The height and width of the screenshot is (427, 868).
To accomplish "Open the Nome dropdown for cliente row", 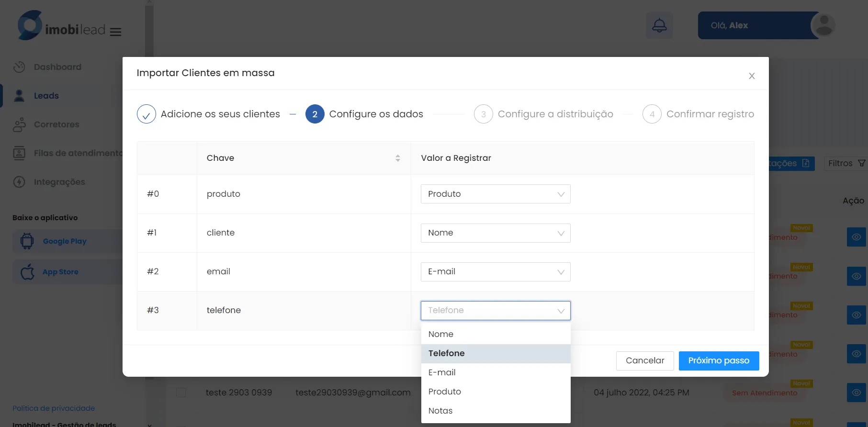I will tap(496, 233).
